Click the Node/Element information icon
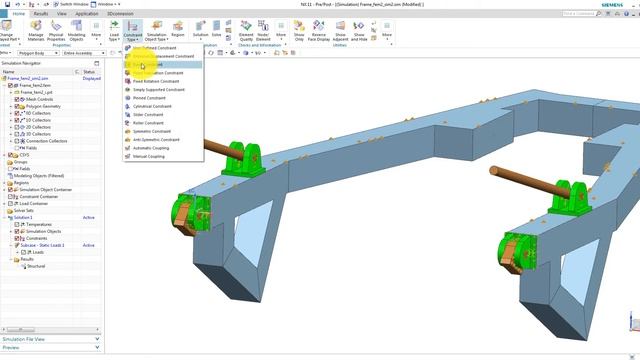The width and height of the screenshot is (640, 360). [263, 31]
